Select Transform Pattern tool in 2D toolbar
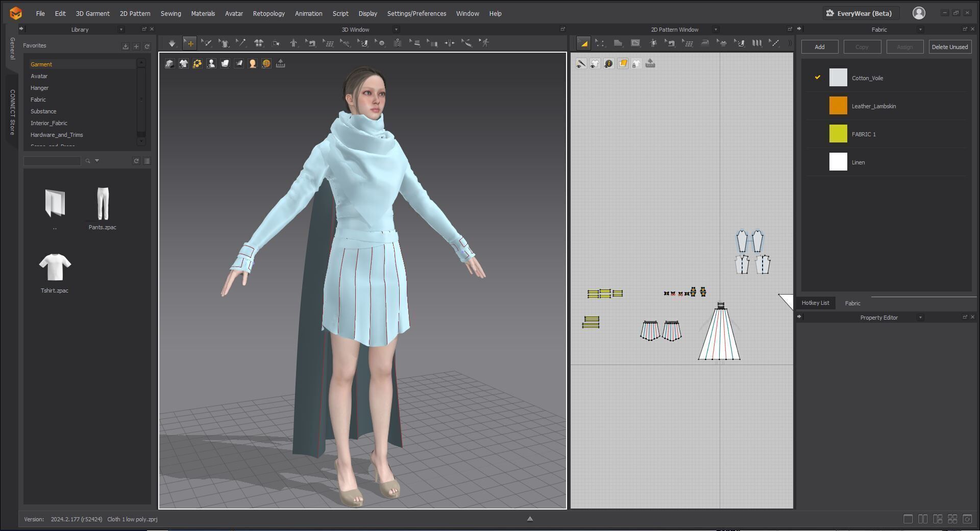The width and height of the screenshot is (980, 531). click(x=583, y=43)
